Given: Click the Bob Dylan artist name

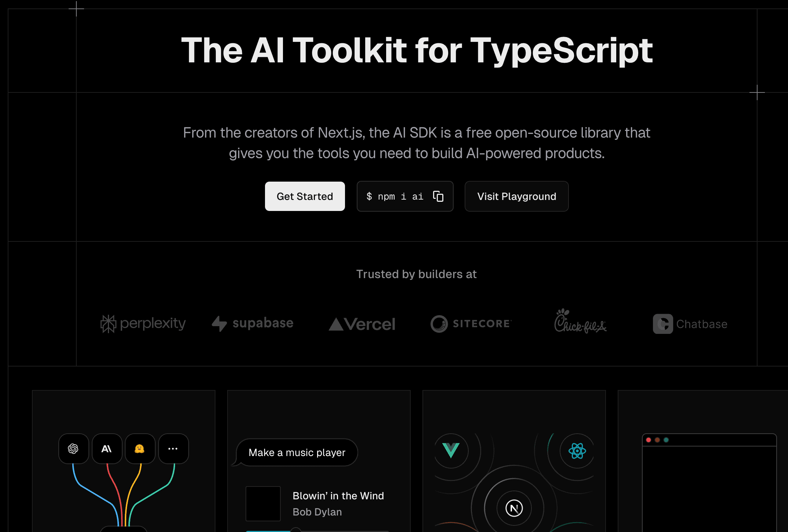Looking at the screenshot, I should [317, 512].
